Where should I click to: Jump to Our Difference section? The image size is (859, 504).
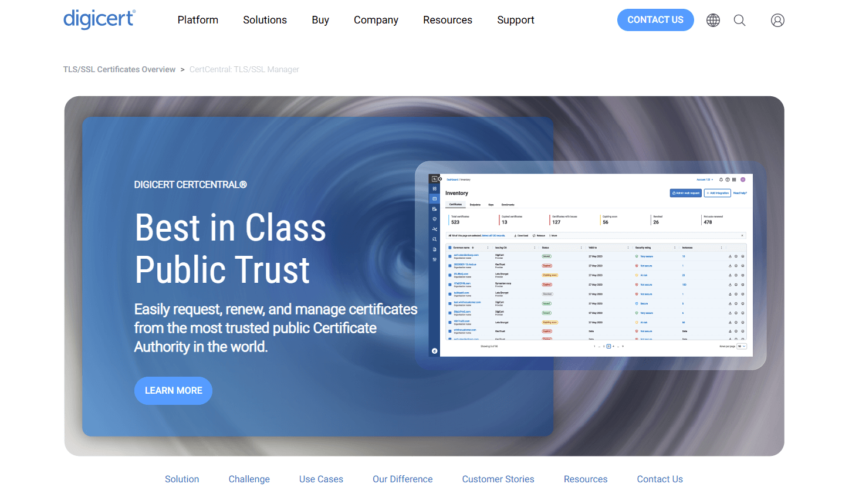(x=403, y=479)
